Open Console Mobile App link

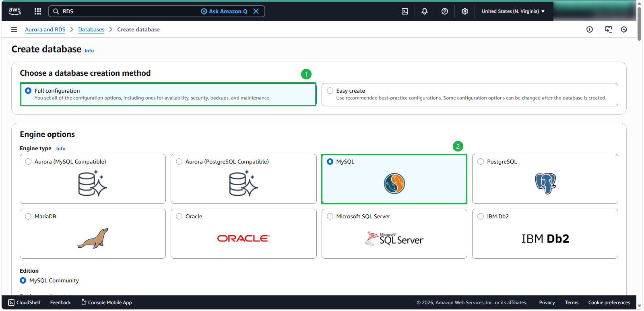point(107,303)
